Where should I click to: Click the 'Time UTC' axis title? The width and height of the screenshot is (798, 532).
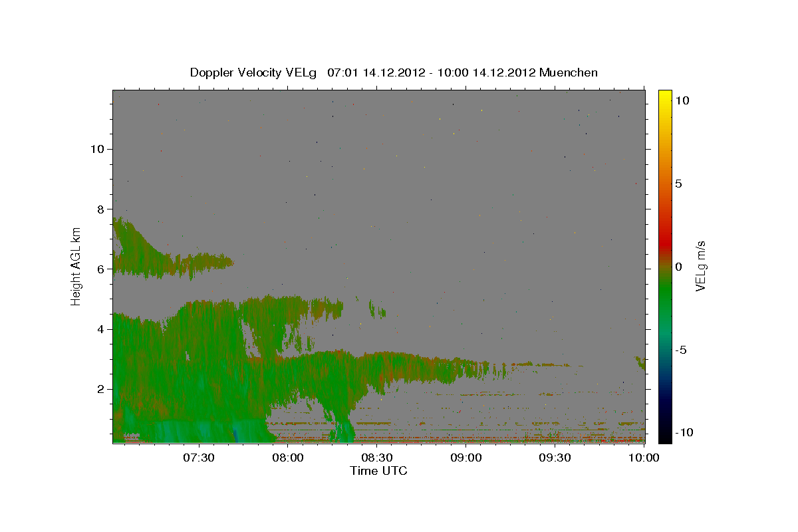coord(378,471)
